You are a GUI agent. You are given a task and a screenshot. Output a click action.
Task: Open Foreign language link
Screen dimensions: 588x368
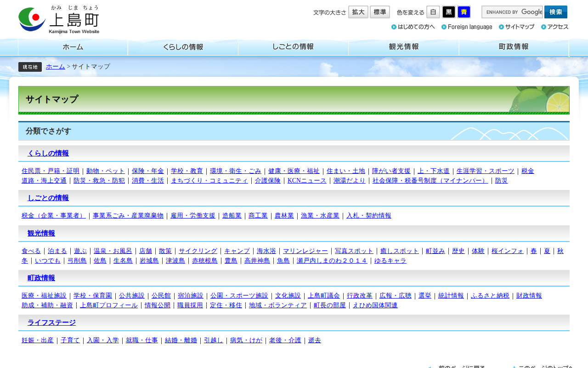pyautogui.click(x=467, y=27)
